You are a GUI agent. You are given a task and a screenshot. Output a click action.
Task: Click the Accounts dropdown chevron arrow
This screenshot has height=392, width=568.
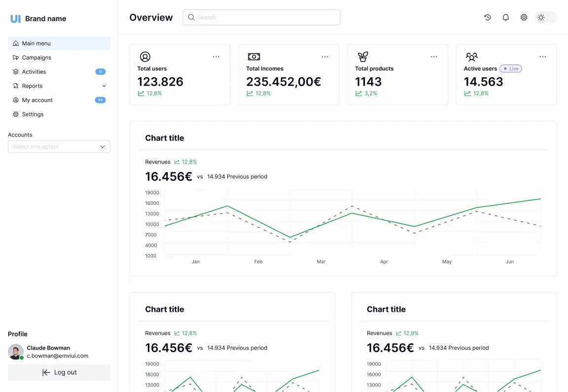pyautogui.click(x=103, y=147)
